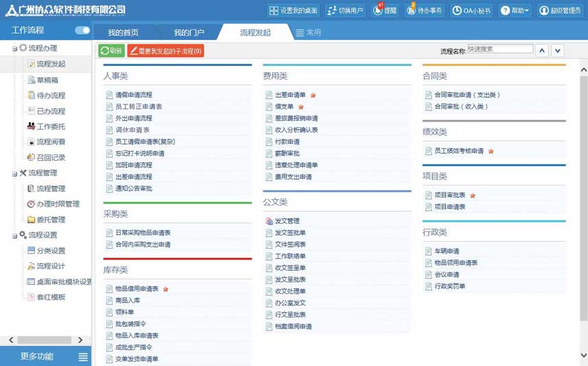Open the 发文管理 process icon
Viewport: 588px width, 366px height.
269,221
